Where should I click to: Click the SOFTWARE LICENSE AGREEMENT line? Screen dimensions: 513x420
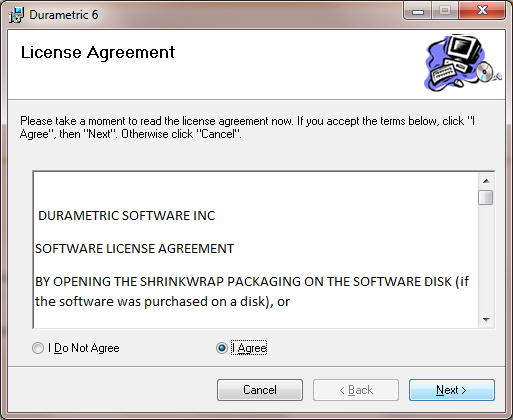click(135, 249)
